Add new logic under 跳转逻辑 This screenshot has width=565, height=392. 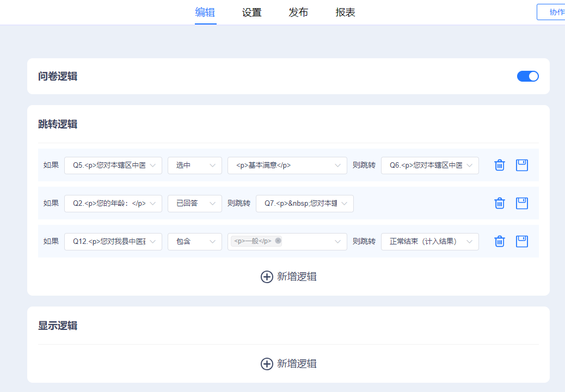point(288,277)
